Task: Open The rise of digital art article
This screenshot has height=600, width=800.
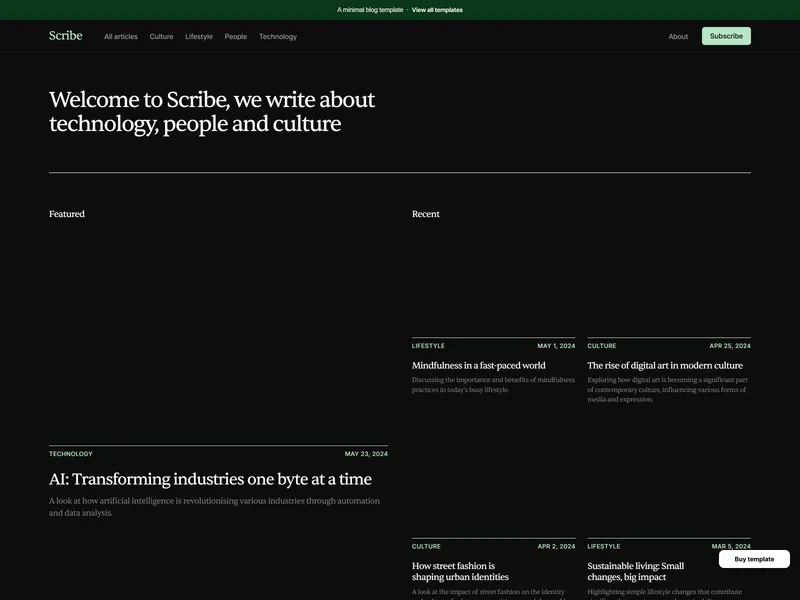Action: pos(665,365)
